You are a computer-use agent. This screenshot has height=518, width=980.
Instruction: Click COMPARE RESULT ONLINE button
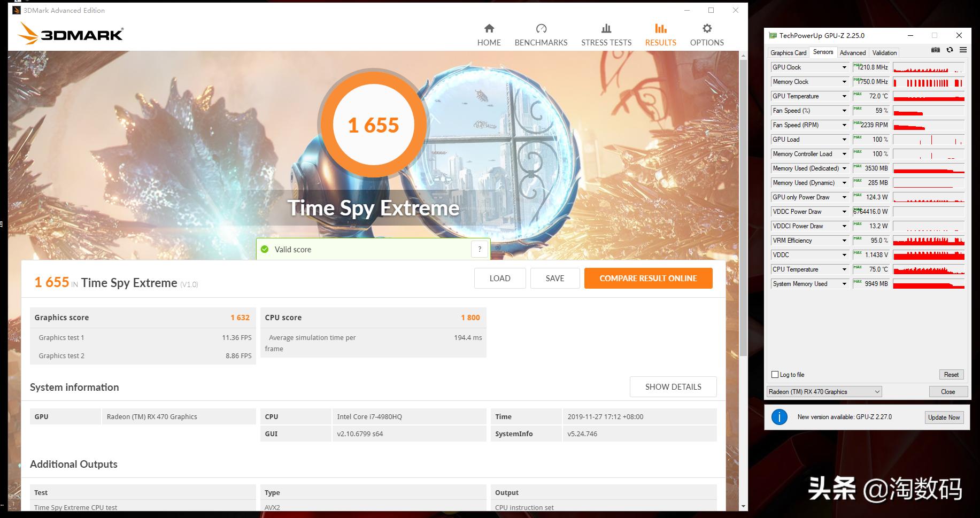648,278
